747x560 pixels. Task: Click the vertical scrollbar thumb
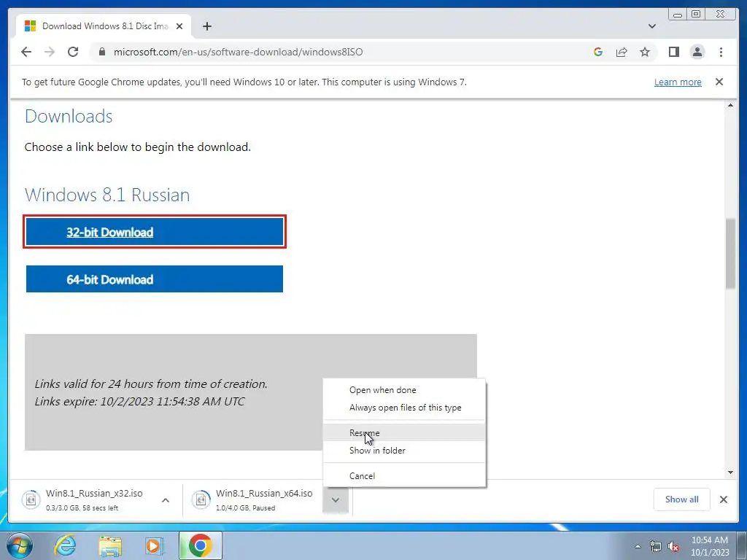point(730,253)
